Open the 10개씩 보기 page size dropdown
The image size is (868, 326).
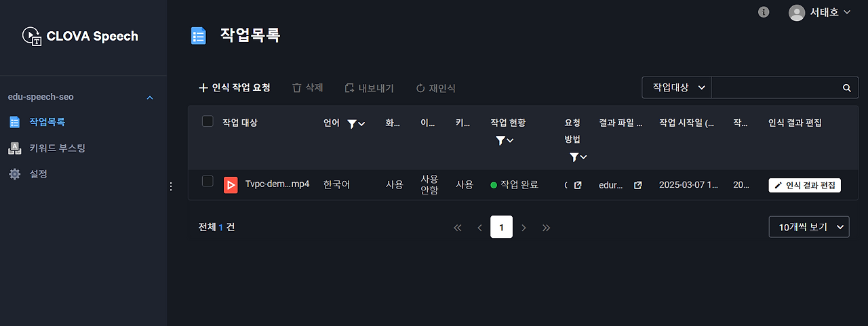pos(809,227)
